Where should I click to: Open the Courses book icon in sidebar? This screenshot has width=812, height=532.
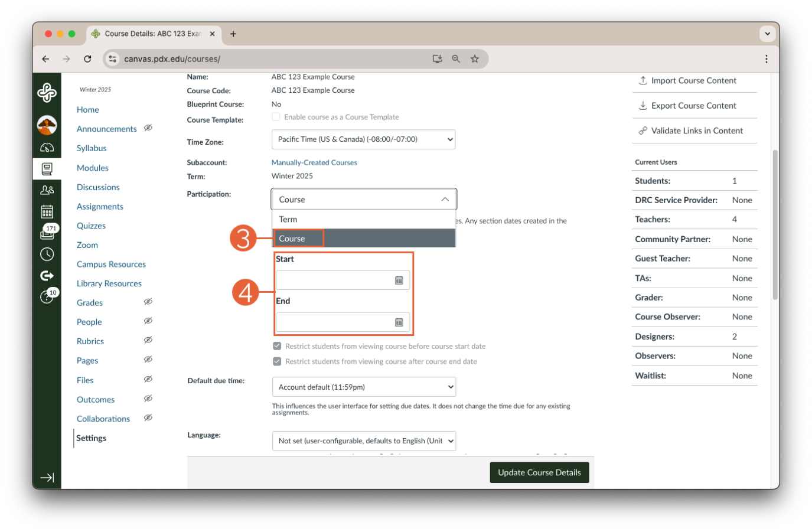(x=47, y=169)
